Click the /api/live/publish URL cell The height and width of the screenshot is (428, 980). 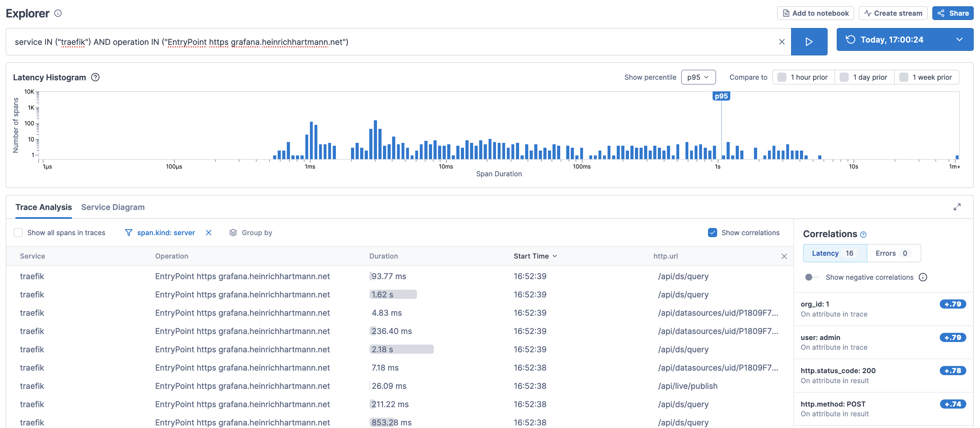pos(687,386)
